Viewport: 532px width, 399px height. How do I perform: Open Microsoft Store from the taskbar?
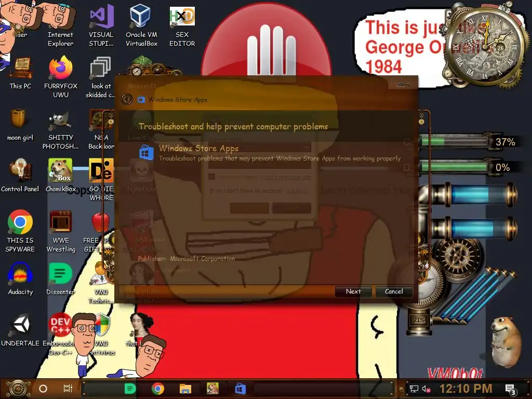point(240,389)
